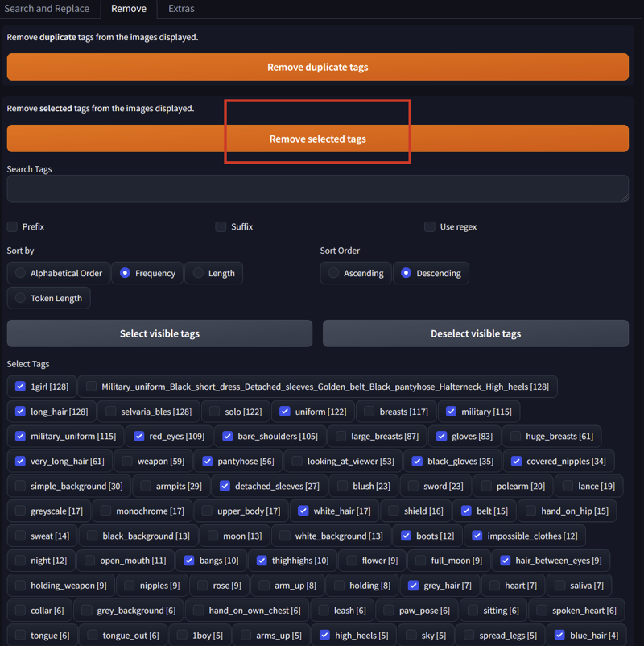Toggle the Use regex checkbox
Screen dimensions: 644x646
430,226
